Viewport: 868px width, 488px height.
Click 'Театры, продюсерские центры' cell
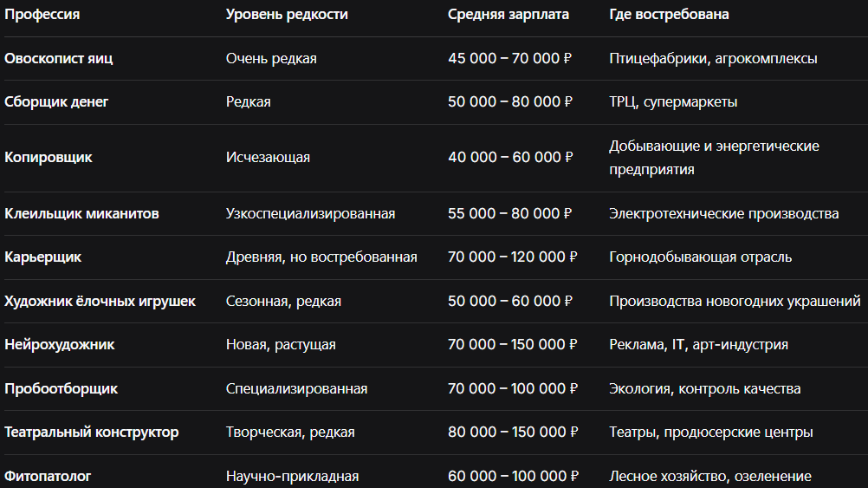coord(711,433)
